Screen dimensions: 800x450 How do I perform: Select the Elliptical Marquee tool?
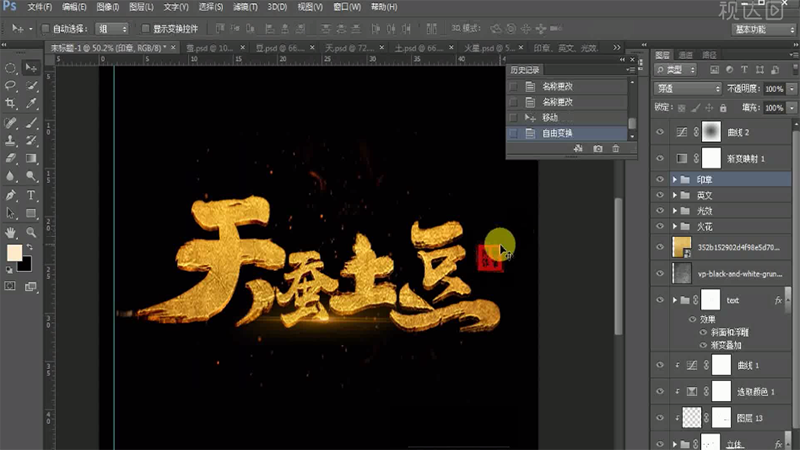coord(10,68)
